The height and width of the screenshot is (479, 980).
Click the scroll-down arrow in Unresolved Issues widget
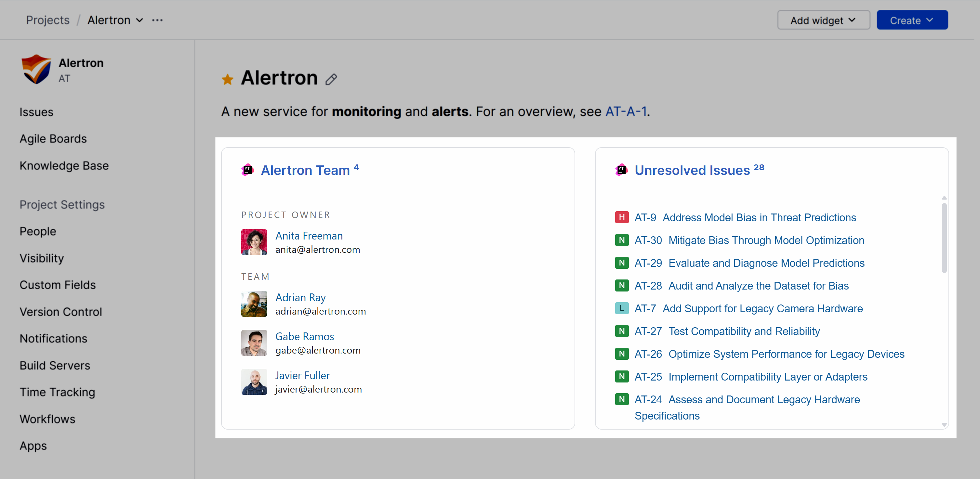coord(944,425)
